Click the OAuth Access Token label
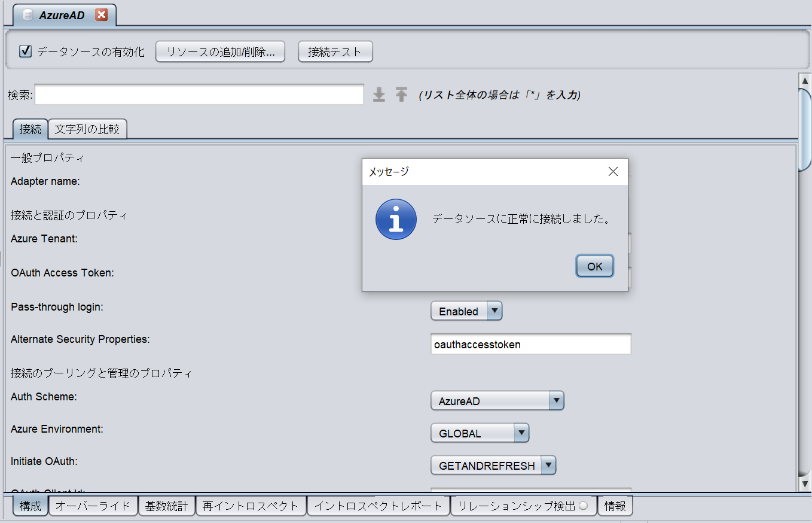Image resolution: width=812 pixels, height=523 pixels. (62, 272)
